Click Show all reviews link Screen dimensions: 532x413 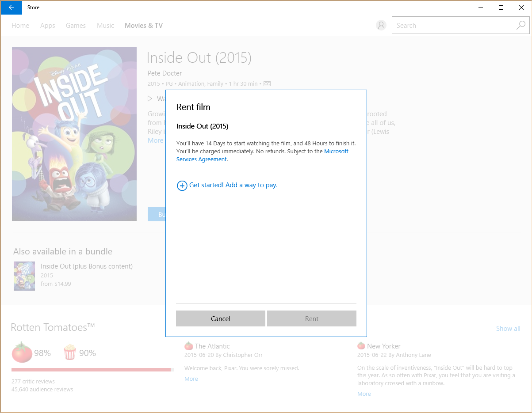pyautogui.click(x=508, y=328)
